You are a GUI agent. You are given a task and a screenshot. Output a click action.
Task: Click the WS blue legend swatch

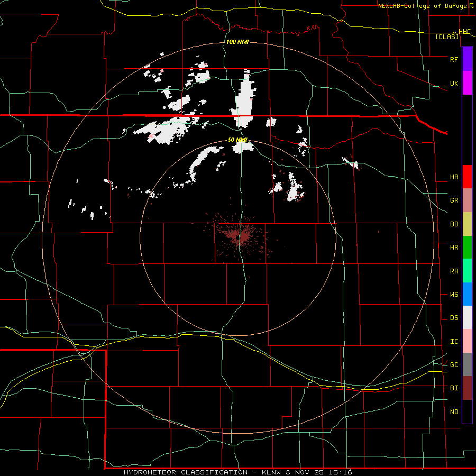[467, 294]
